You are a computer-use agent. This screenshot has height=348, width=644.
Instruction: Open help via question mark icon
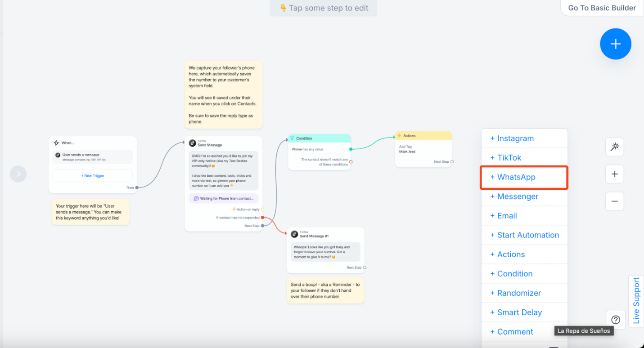tap(616, 320)
